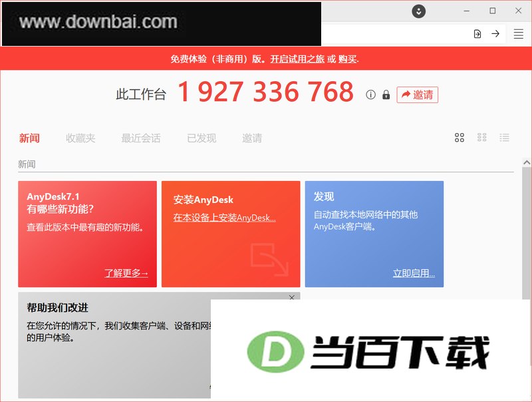The image size is (532, 402).
Task: Switch to large tile view
Action: (x=460, y=138)
